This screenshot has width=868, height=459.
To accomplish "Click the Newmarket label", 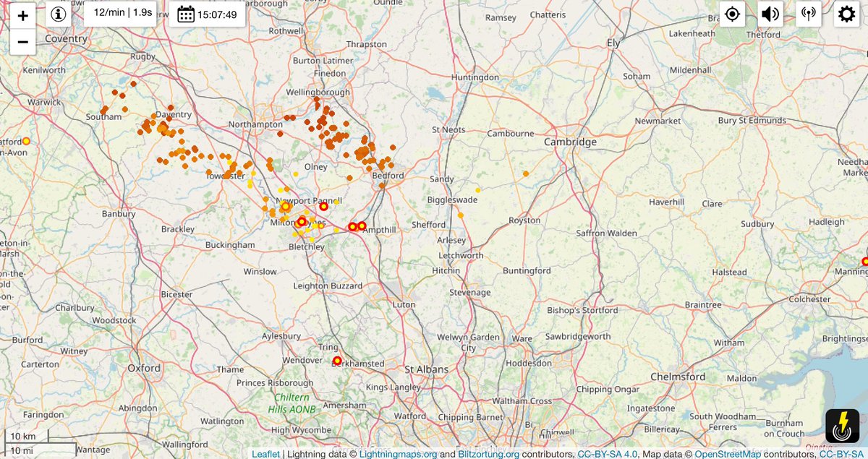I will (658, 121).
